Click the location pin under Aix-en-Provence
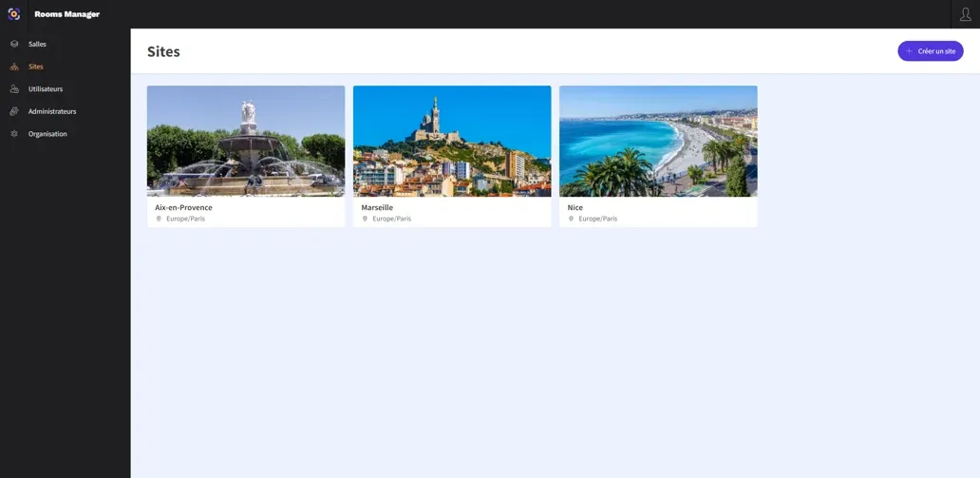This screenshot has height=478, width=980. (159, 219)
